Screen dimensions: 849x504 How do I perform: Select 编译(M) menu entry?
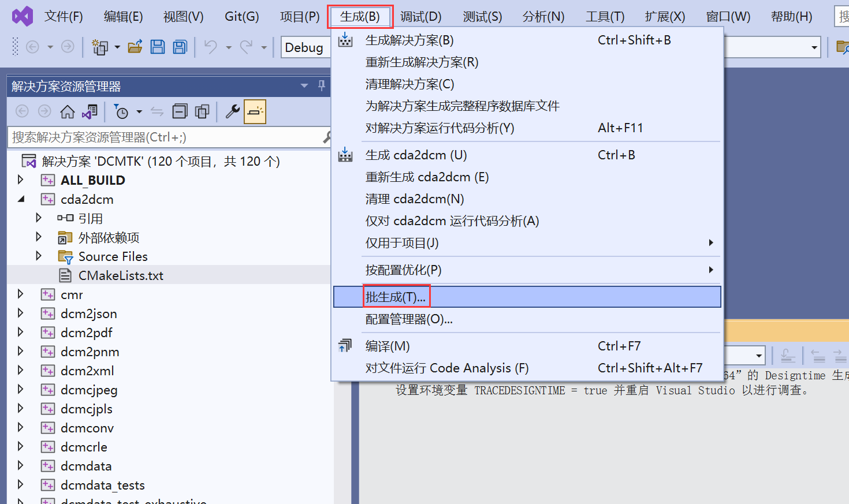[x=527, y=346]
